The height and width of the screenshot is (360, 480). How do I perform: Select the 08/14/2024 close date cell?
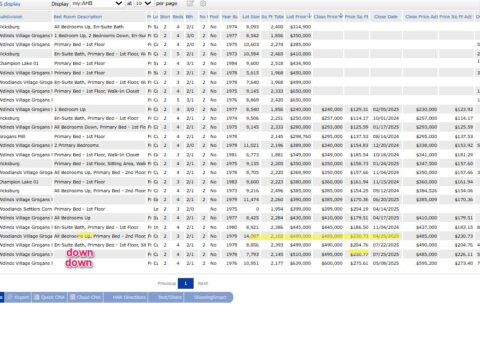(x=386, y=136)
